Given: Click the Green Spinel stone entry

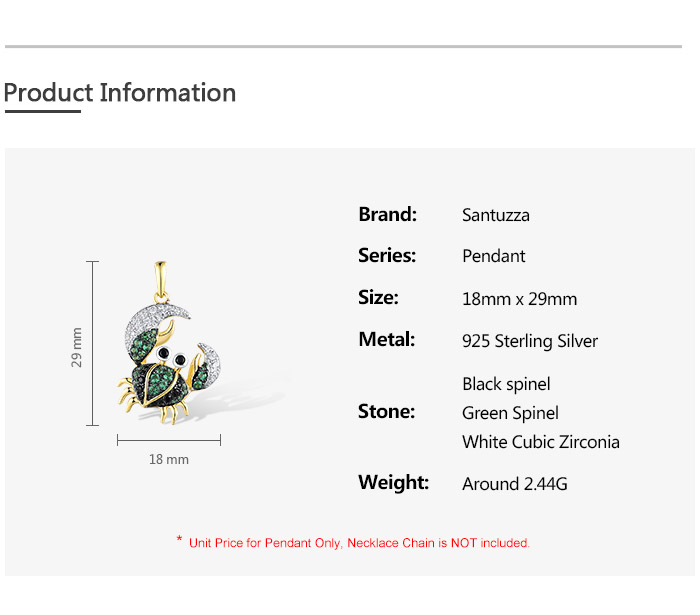Looking at the screenshot, I should (510, 413).
